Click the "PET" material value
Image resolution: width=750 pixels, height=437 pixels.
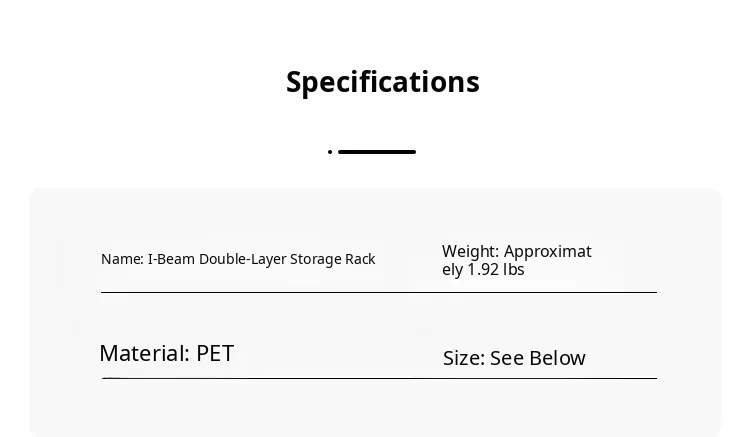[x=215, y=354]
